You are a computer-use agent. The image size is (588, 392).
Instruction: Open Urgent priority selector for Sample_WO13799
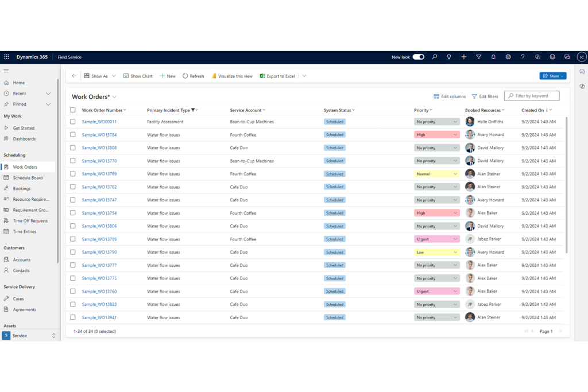coord(437,239)
